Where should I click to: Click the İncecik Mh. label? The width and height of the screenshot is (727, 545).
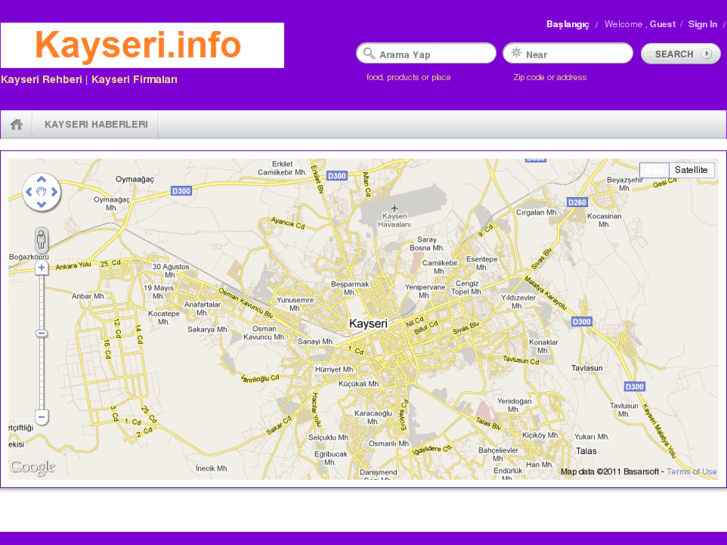[x=212, y=468]
